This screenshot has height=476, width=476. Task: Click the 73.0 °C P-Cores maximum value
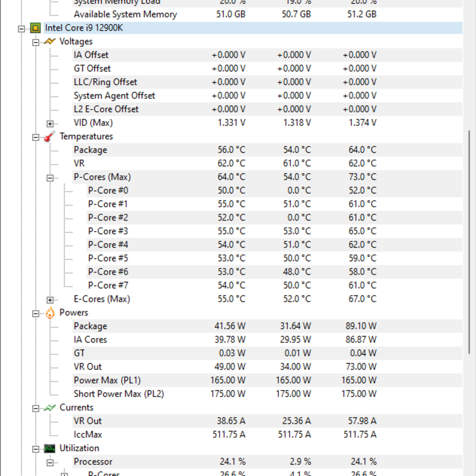(362, 177)
